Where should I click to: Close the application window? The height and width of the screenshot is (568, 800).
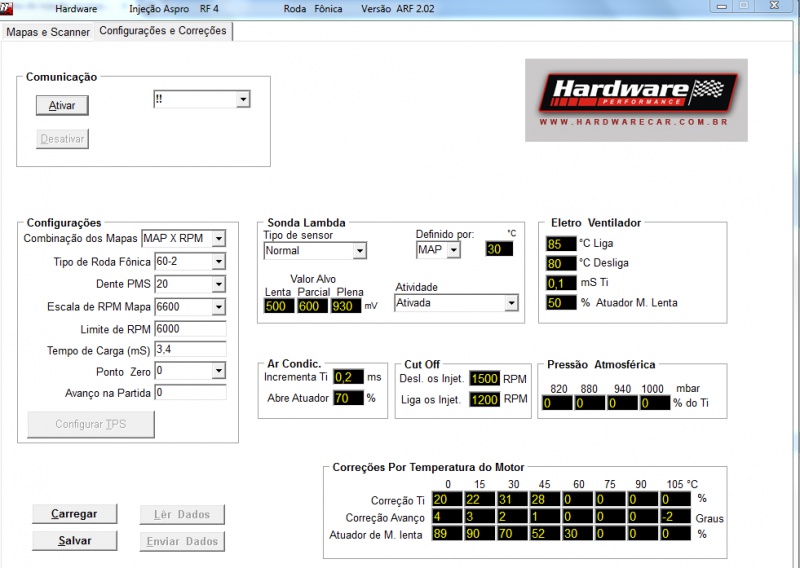pyautogui.click(x=774, y=6)
